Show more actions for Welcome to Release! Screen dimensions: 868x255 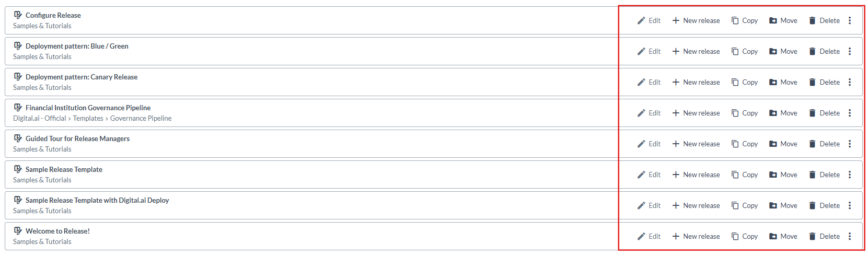850,237
